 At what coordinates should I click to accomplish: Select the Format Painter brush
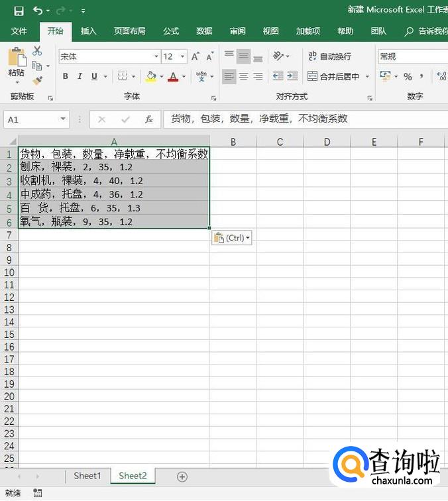coord(37,80)
